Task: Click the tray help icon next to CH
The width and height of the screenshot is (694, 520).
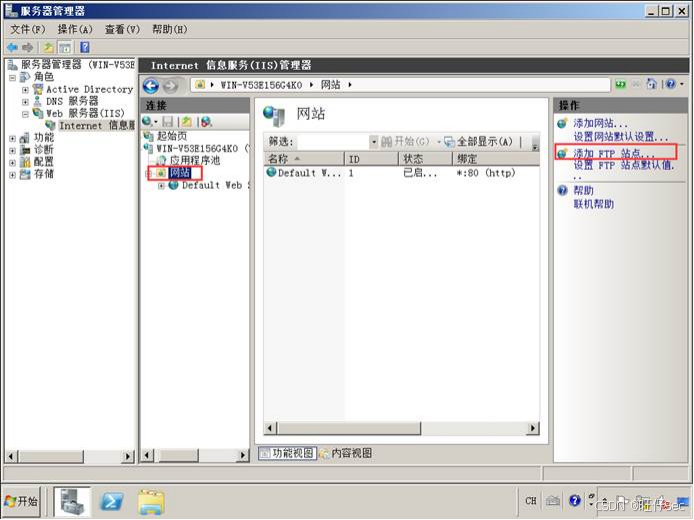Action: pos(575,501)
